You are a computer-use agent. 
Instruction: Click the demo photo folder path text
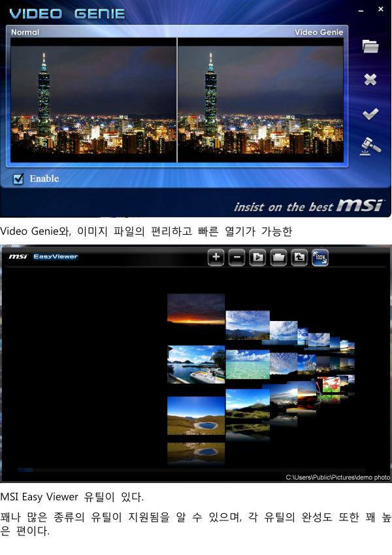click(338, 477)
